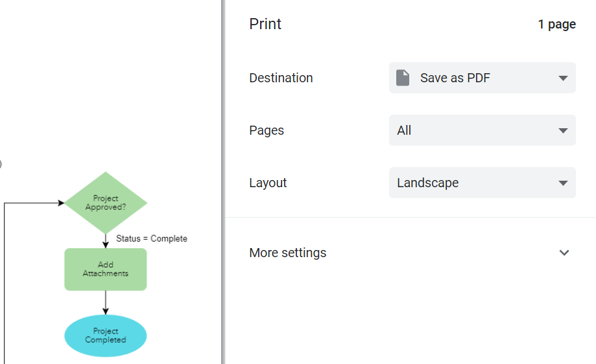Click the 1 page count label

pos(556,25)
